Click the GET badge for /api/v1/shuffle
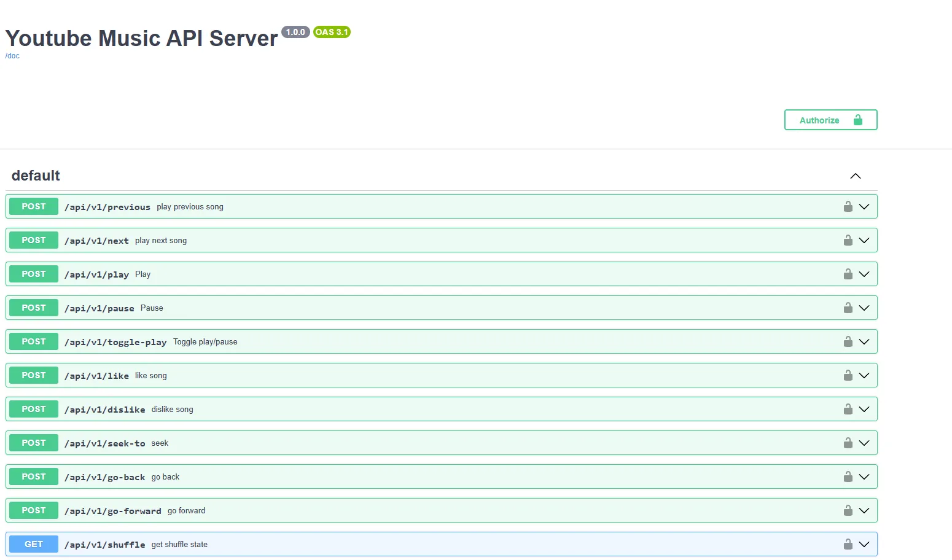Image resolution: width=952 pixels, height=560 pixels. pos(34,545)
